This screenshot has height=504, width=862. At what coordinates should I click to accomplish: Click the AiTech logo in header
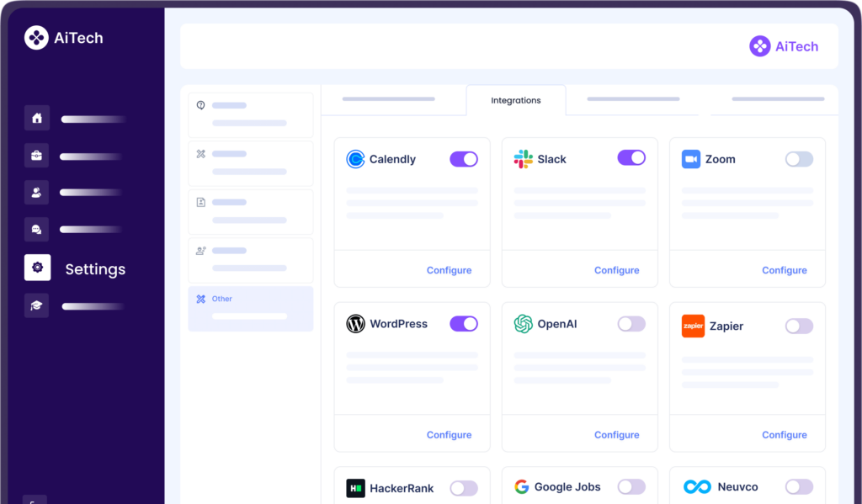(784, 46)
